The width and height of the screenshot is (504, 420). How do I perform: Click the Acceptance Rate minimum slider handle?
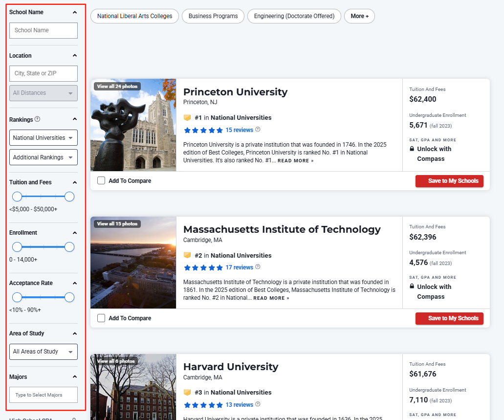(x=17, y=297)
